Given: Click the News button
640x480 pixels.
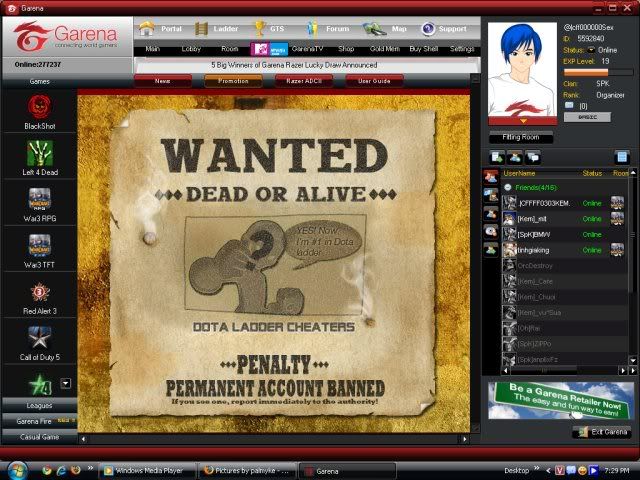Looking at the screenshot, I should click(x=162, y=81).
